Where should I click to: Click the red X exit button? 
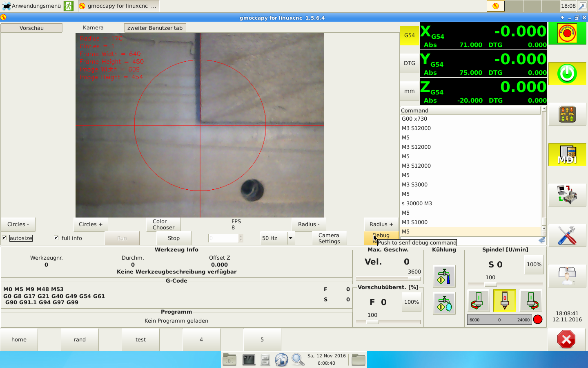tap(566, 339)
